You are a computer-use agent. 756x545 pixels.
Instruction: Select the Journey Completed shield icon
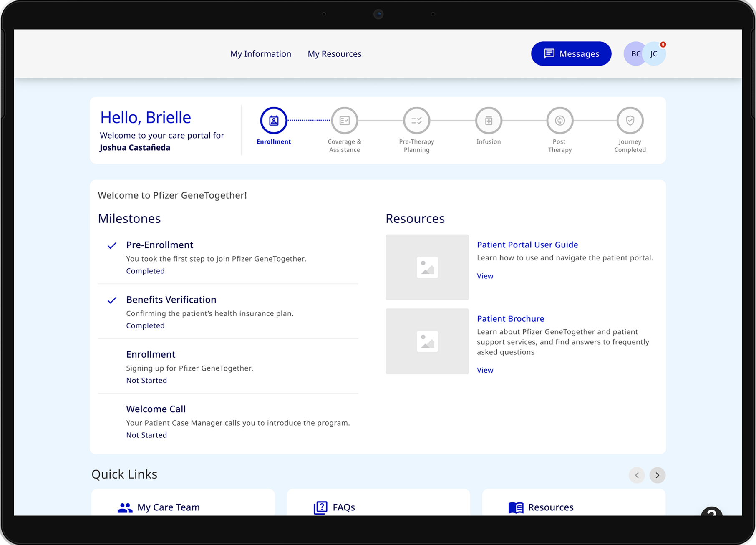[x=630, y=121]
